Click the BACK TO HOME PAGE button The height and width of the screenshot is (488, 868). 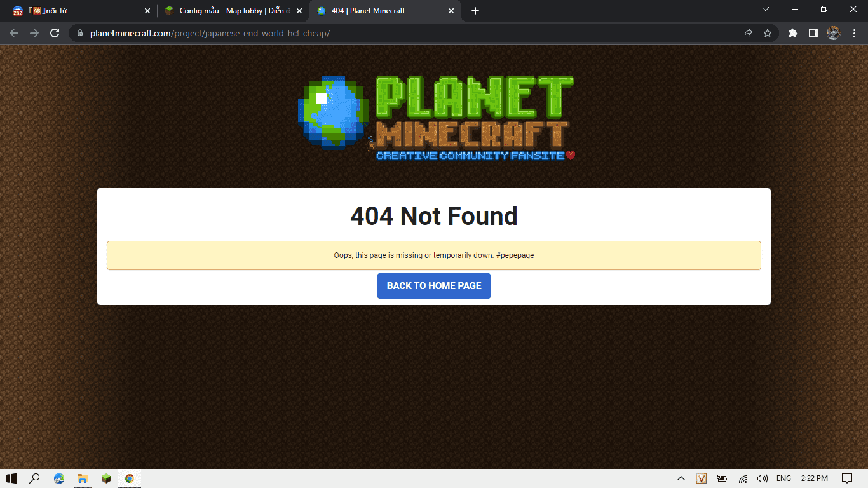(x=434, y=286)
